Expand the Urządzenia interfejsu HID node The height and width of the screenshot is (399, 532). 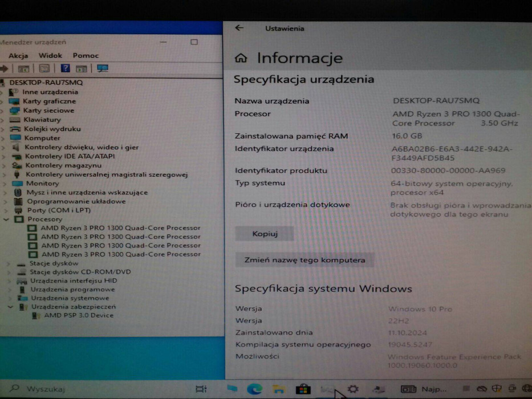tap(10, 281)
